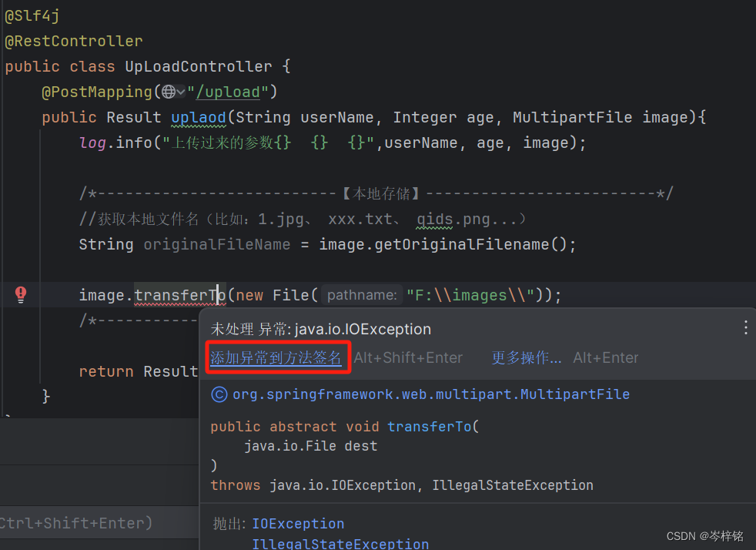756x550 pixels.
Task: Click the getOriginalFilename() call
Action: (x=470, y=245)
